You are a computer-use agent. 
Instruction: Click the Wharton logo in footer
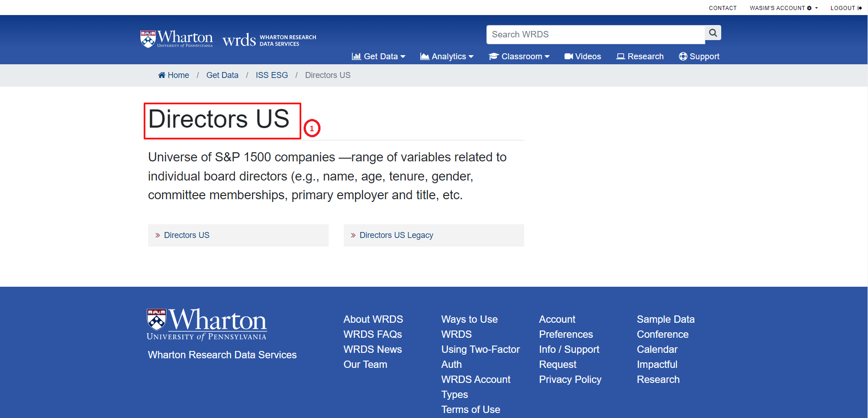(x=207, y=325)
